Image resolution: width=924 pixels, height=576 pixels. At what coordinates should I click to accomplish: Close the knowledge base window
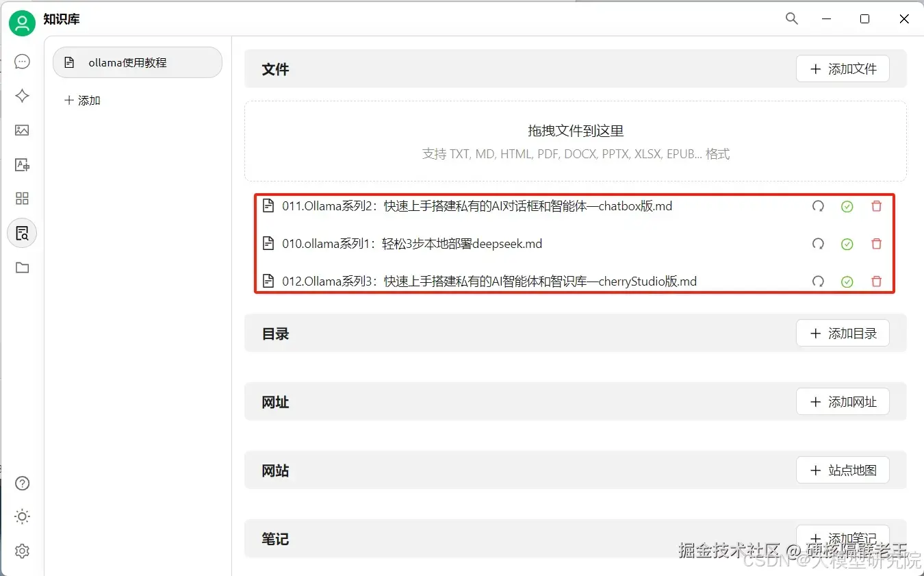pyautogui.click(x=904, y=19)
